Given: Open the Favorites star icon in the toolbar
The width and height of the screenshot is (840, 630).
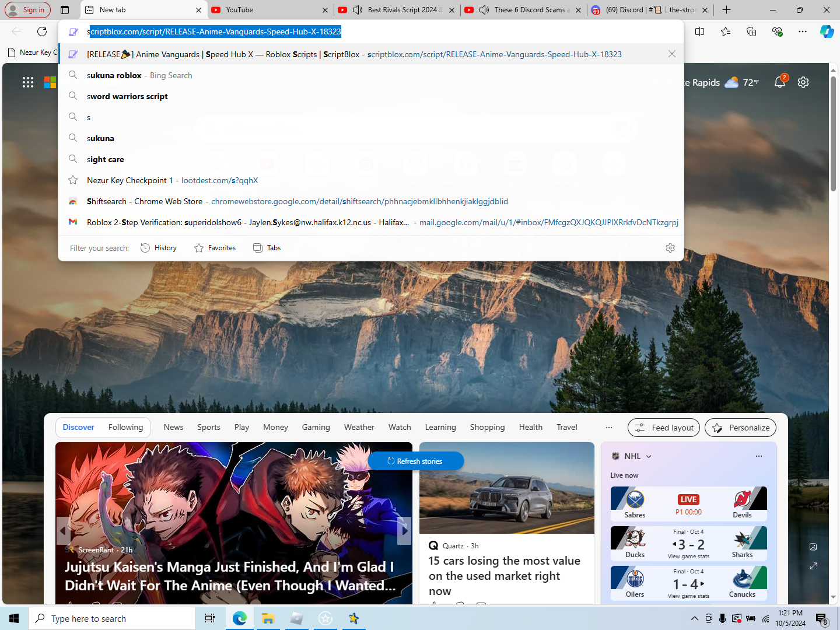Looking at the screenshot, I should pyautogui.click(x=726, y=32).
